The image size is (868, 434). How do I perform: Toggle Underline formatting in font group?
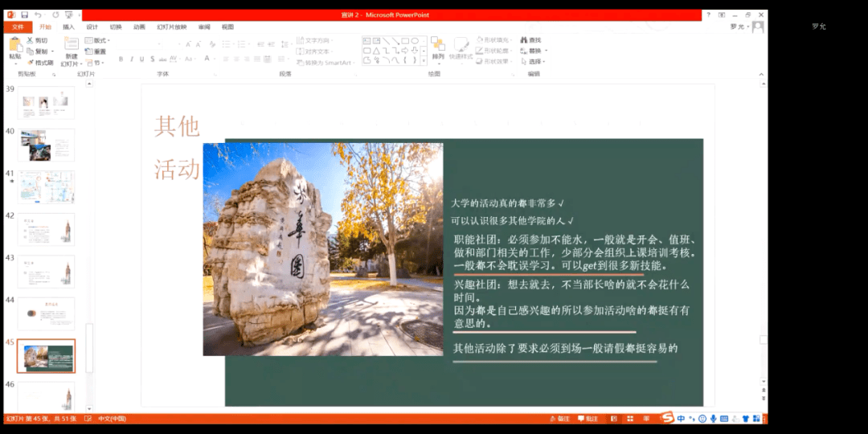141,59
